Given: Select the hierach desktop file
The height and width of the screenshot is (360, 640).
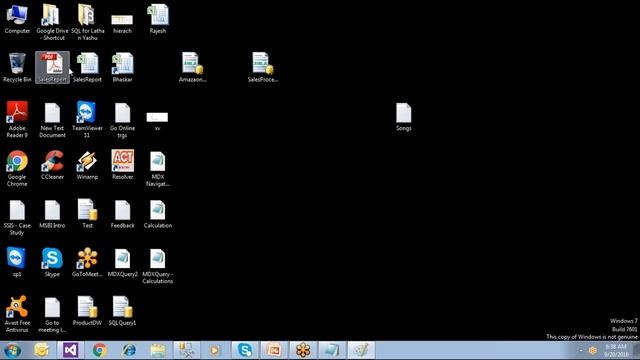Looking at the screenshot, I should tap(122, 23).
